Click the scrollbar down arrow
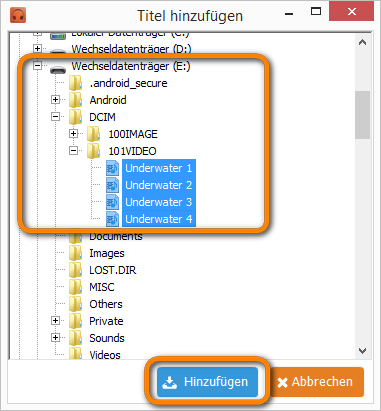 (362, 351)
